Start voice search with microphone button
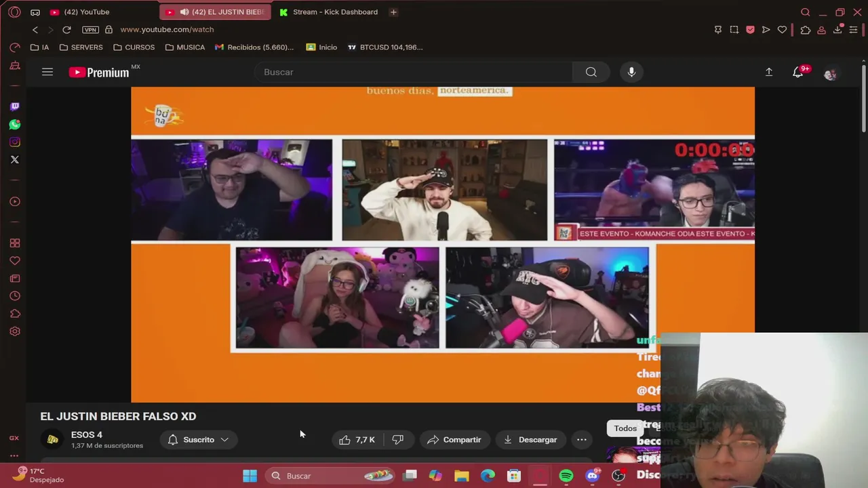This screenshot has width=868, height=488. pos(631,72)
